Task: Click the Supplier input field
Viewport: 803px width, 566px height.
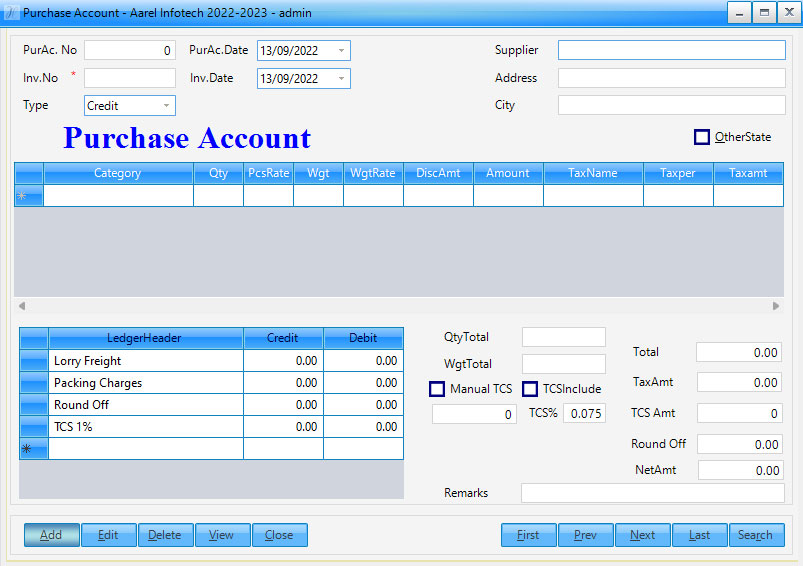Action: tap(671, 51)
